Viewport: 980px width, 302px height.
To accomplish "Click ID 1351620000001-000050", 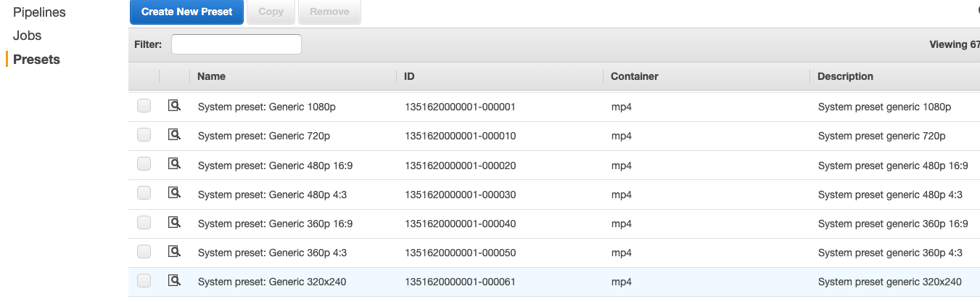I will pos(460,253).
